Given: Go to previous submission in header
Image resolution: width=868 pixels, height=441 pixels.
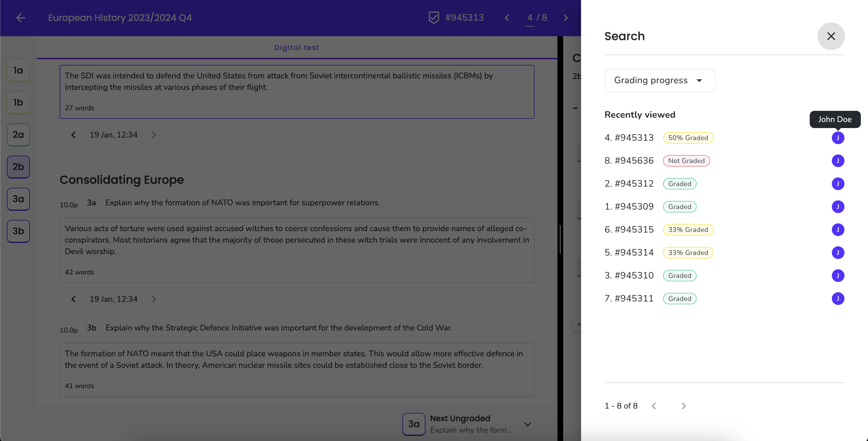Looking at the screenshot, I should 506,18.
